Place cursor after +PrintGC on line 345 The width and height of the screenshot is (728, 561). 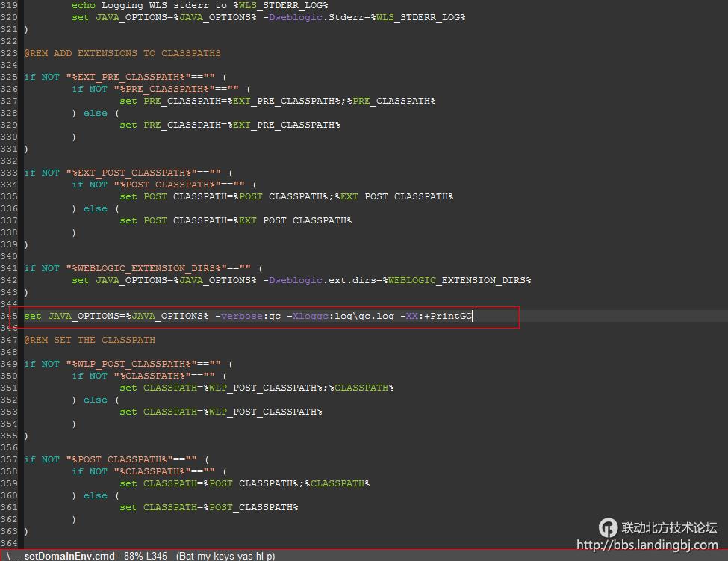pos(473,316)
